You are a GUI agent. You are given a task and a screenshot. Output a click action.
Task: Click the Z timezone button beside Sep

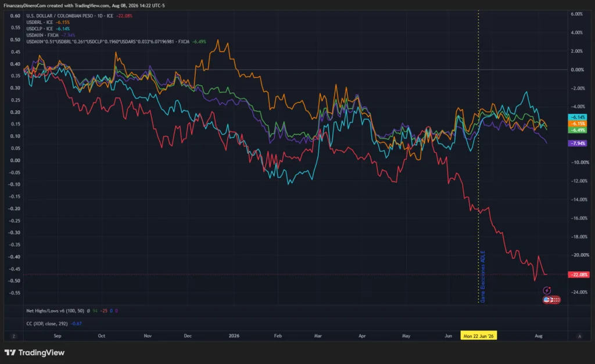click(14, 336)
